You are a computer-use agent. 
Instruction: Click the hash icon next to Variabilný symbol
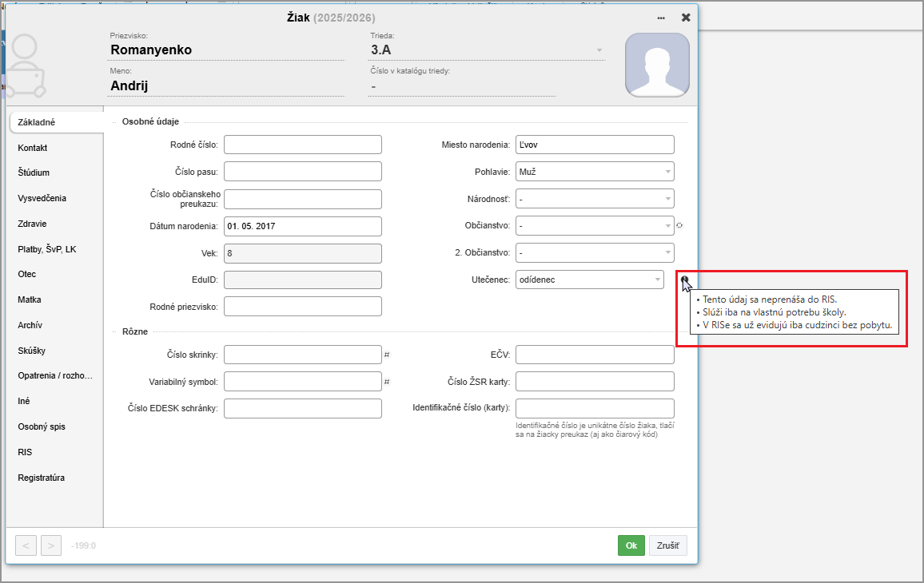[x=387, y=382]
